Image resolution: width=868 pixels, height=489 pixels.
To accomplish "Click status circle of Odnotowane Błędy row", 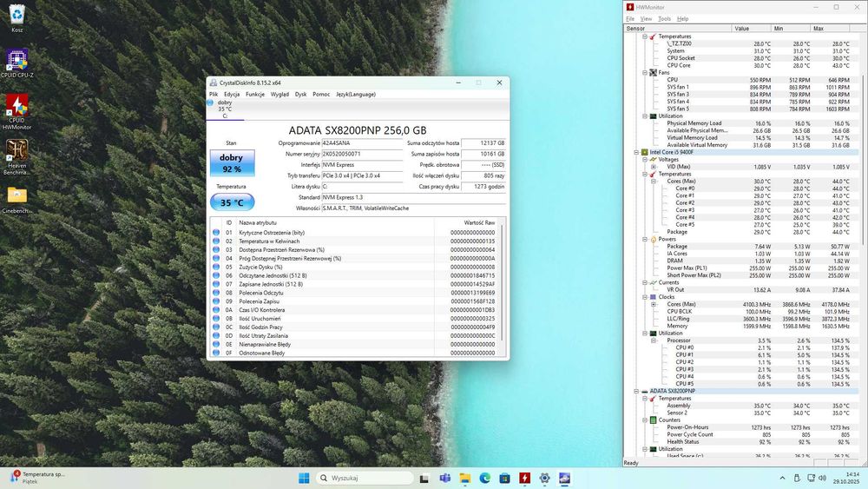I will [216, 353].
